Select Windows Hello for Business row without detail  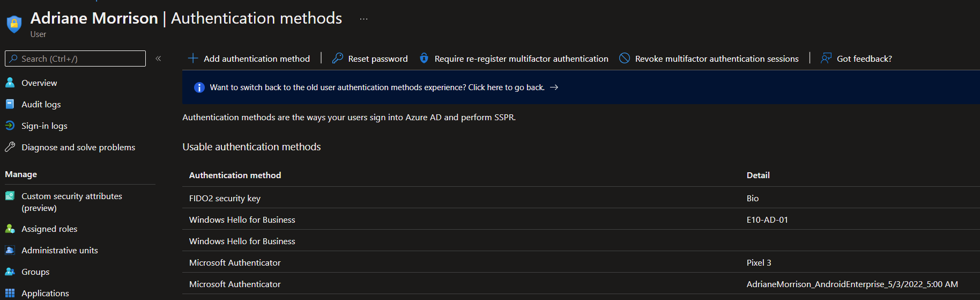pos(581,240)
